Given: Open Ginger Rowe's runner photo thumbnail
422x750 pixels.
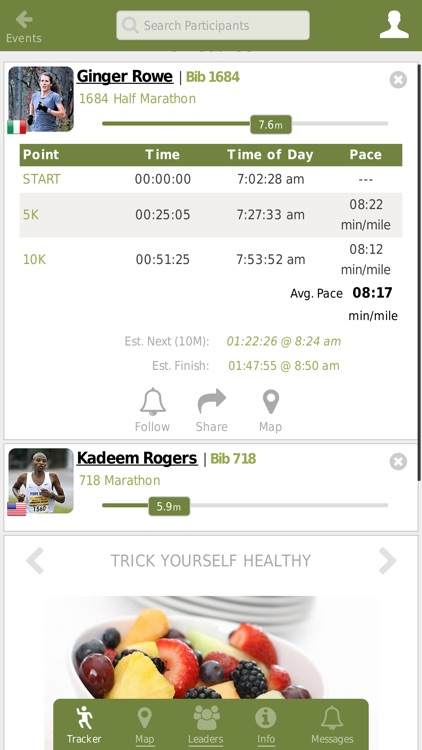Looking at the screenshot, I should tap(41, 99).
